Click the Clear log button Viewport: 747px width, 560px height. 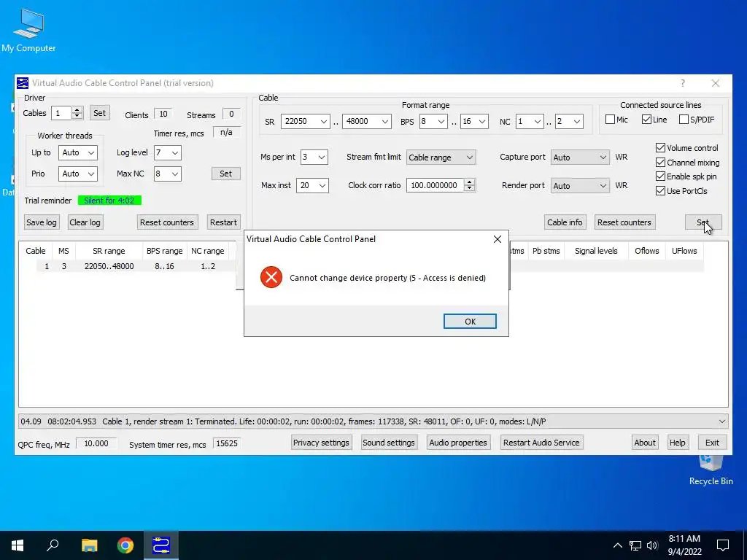[85, 222]
